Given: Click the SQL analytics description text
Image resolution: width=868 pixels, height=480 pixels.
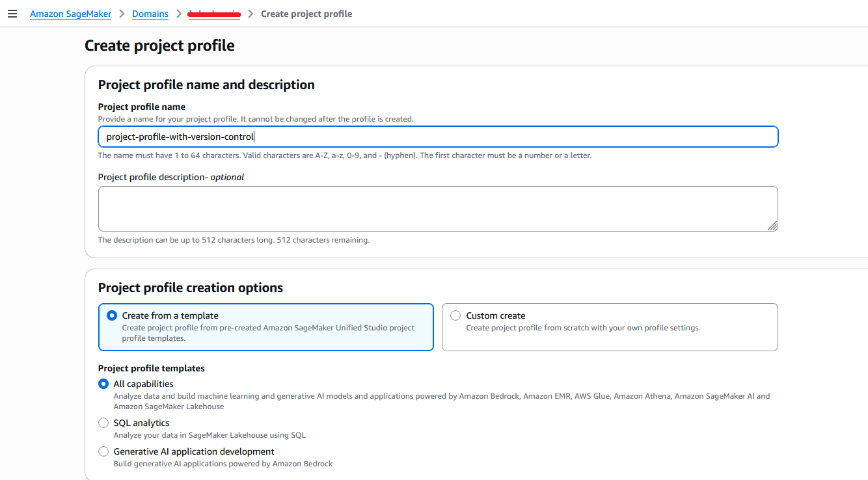Looking at the screenshot, I should 209,435.
